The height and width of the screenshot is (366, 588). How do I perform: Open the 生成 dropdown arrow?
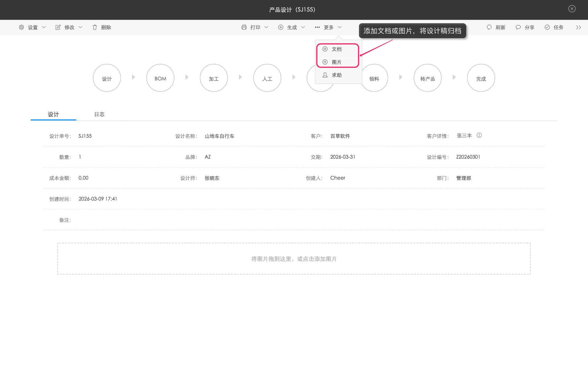pos(303,27)
